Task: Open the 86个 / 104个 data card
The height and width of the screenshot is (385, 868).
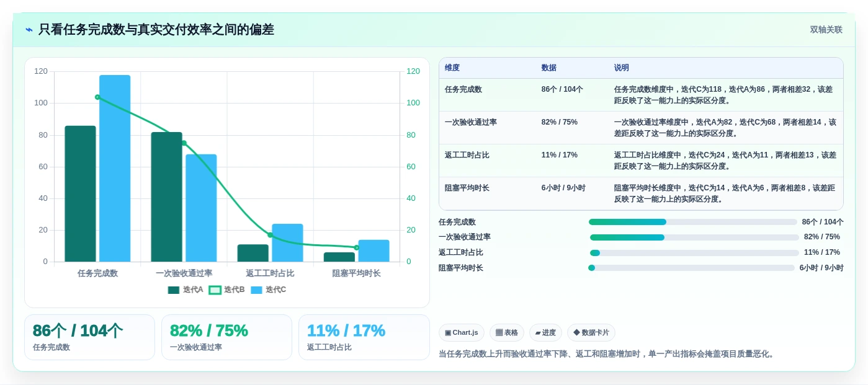Action: [89, 337]
